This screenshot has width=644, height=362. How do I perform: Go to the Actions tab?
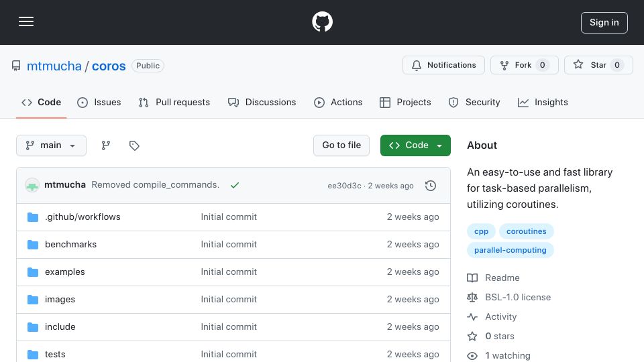coord(338,102)
